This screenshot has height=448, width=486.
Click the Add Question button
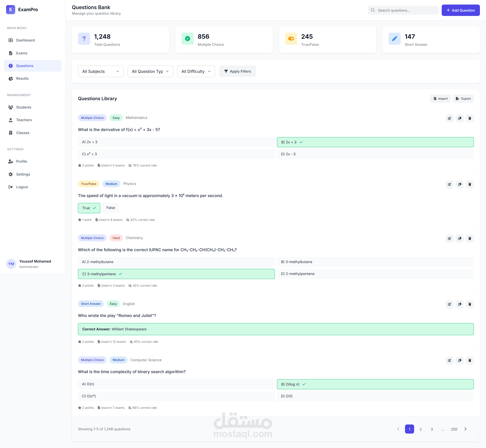(460, 10)
